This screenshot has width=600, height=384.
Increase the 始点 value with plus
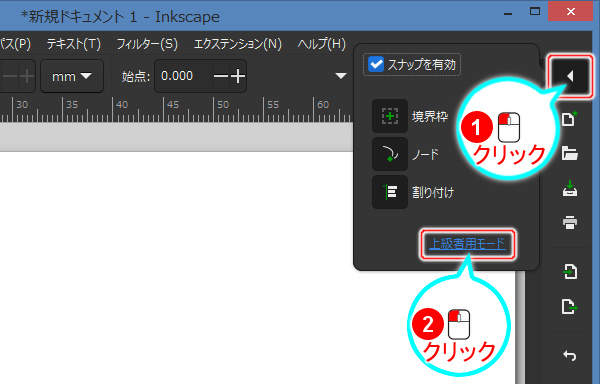tap(238, 76)
